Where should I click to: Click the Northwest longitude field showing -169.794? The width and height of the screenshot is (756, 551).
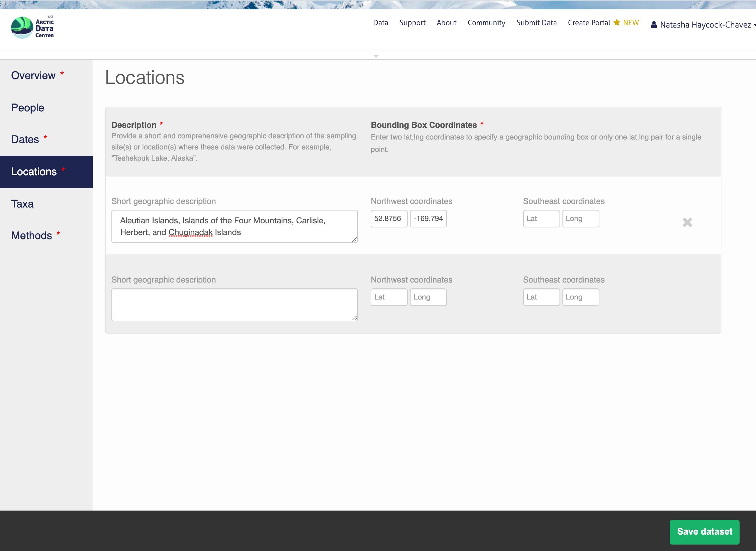(x=428, y=219)
